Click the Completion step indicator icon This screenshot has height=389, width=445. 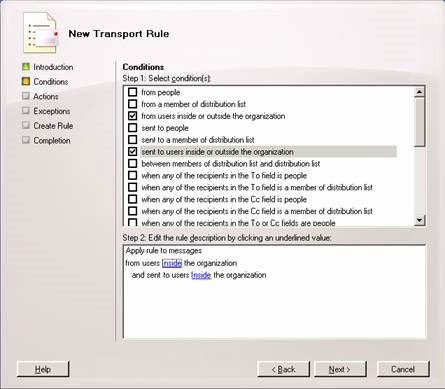[x=26, y=140]
